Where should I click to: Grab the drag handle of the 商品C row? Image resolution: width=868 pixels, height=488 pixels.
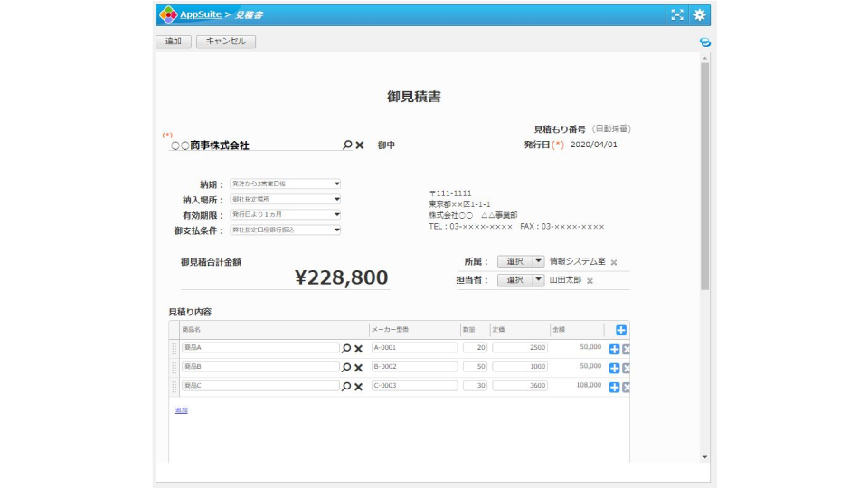pos(174,387)
